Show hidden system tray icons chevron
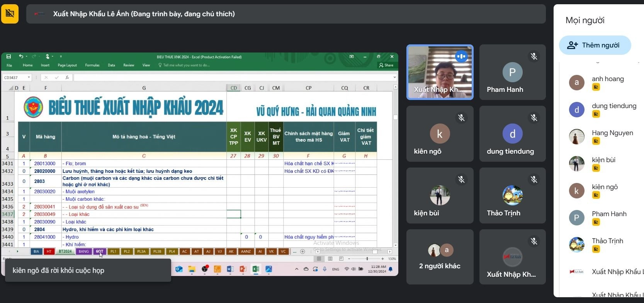Image resolution: width=644 pixels, height=303 pixels. [x=296, y=269]
